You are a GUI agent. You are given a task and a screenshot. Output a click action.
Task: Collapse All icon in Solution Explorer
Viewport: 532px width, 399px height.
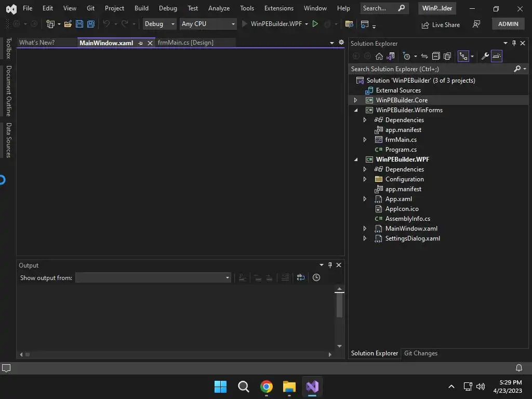click(x=436, y=56)
